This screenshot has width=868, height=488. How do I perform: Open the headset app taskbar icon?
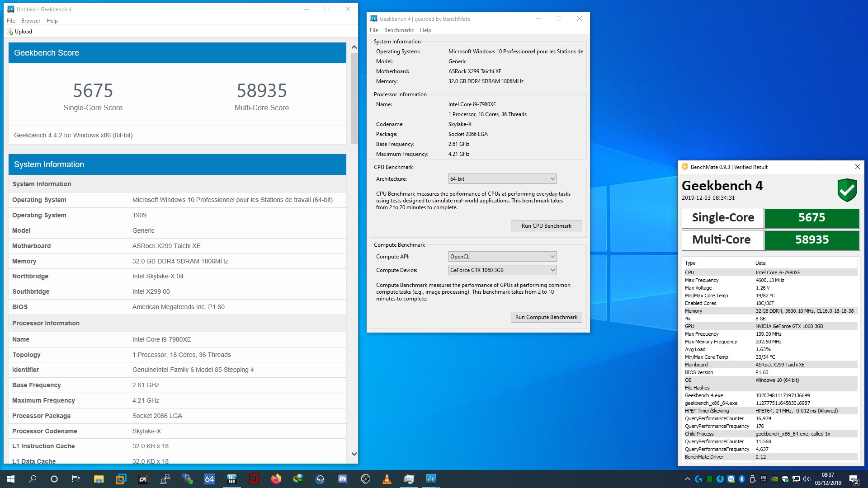320,479
